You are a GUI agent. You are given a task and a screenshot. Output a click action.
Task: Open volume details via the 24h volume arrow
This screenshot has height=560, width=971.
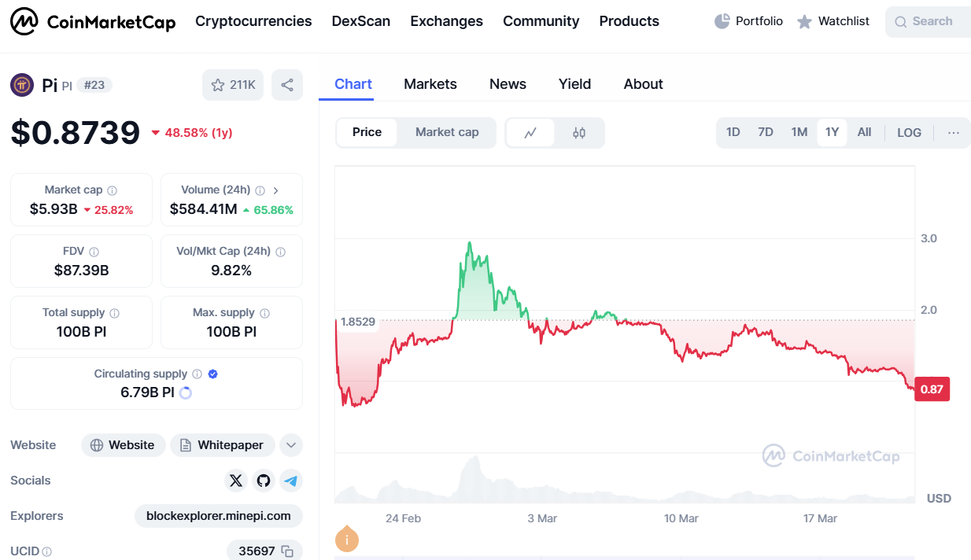(x=275, y=190)
